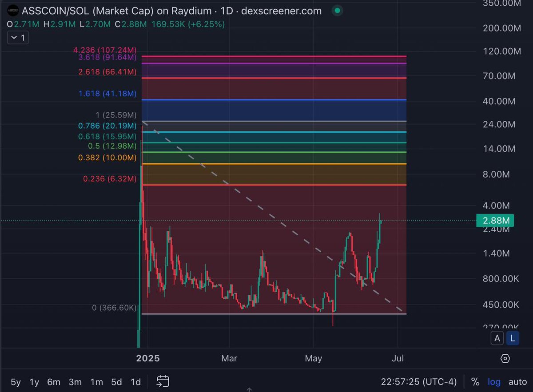Open timezone menu showing 22:57:25 (UTC-4)
Viewport: 533px width, 392px height.
419,382
